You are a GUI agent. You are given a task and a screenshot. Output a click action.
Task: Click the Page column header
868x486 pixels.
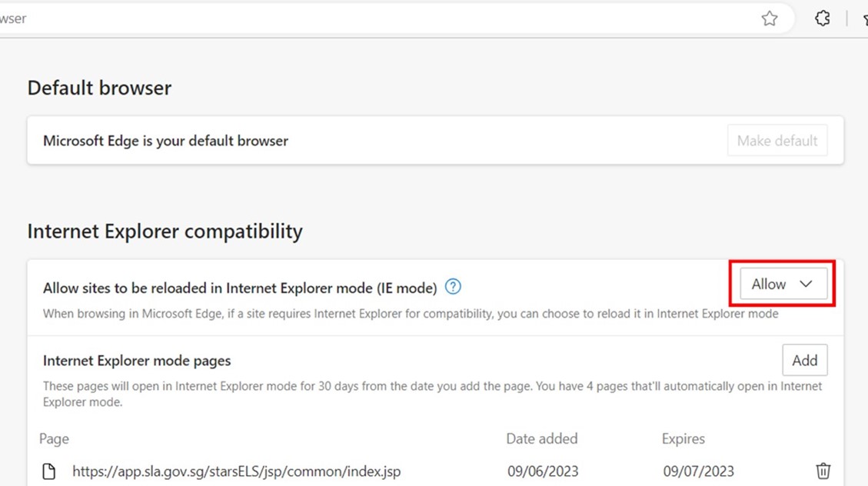point(55,439)
